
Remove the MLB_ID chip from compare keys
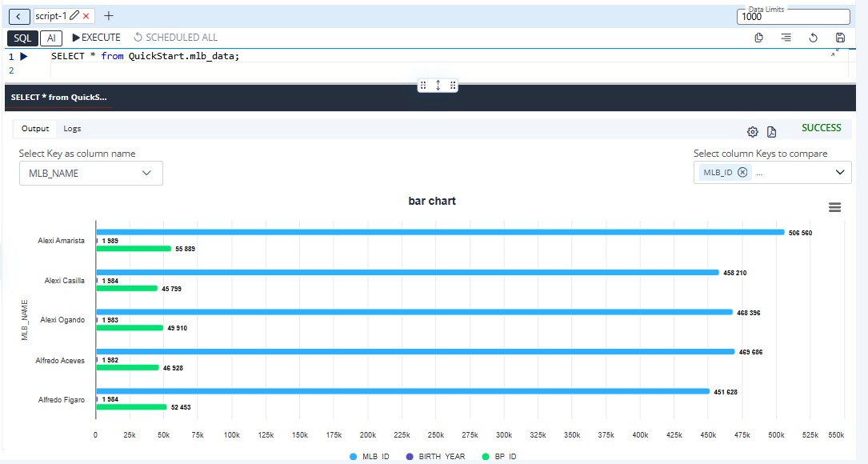[742, 172]
